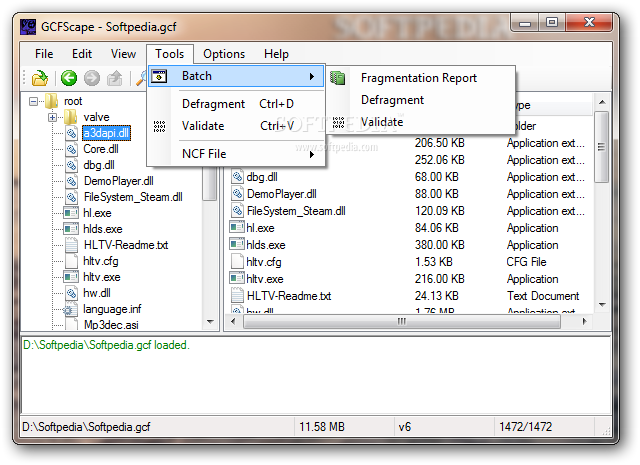Click the tree panel vertical scrollbar thumb
Viewport: 640px width, 465px height.
point(210,184)
